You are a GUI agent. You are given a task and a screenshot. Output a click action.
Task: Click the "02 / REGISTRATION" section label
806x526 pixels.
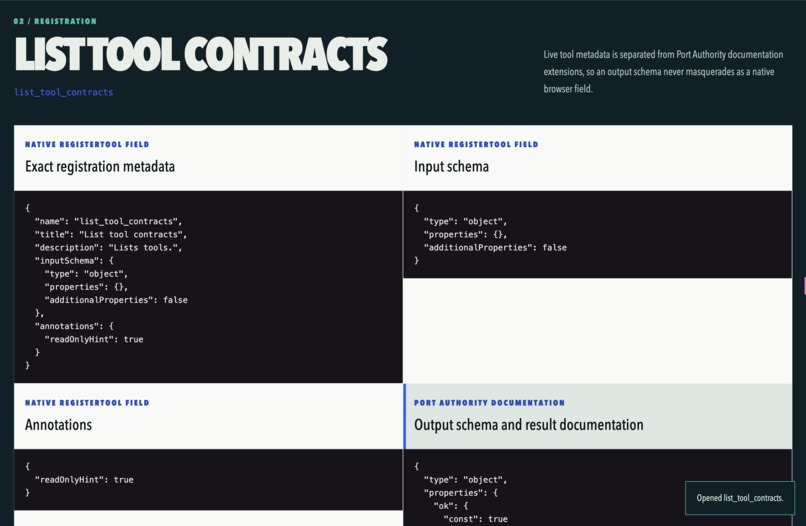(55, 21)
